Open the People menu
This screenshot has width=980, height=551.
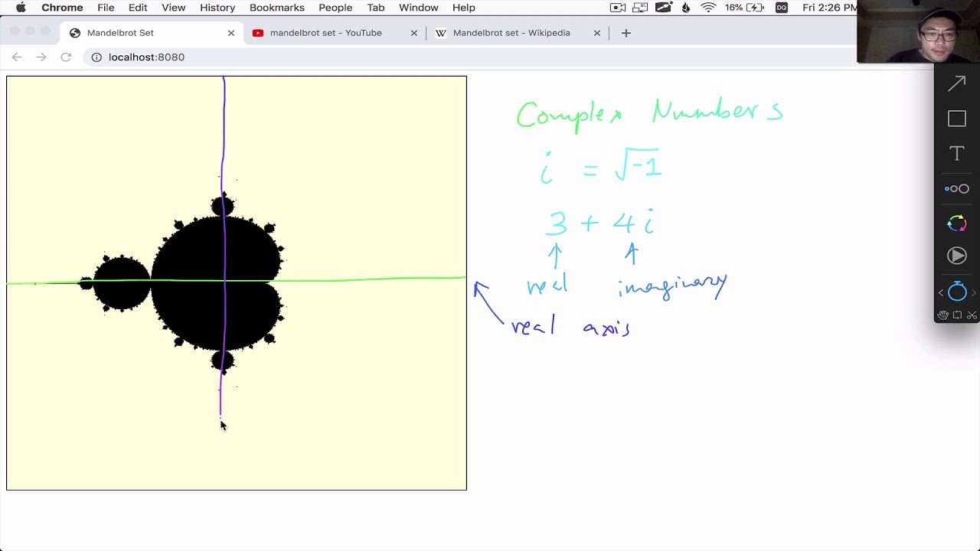point(335,8)
